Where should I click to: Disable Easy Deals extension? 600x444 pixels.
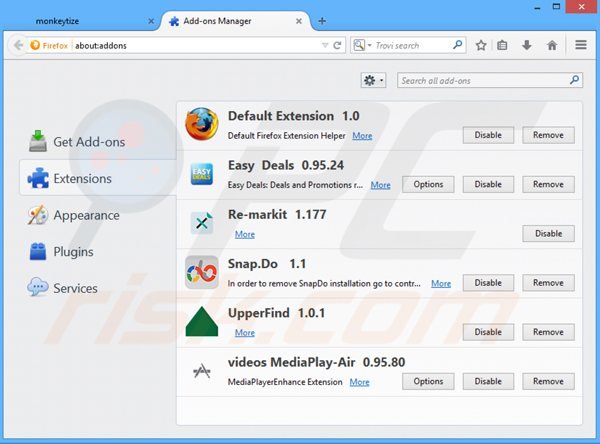(488, 184)
